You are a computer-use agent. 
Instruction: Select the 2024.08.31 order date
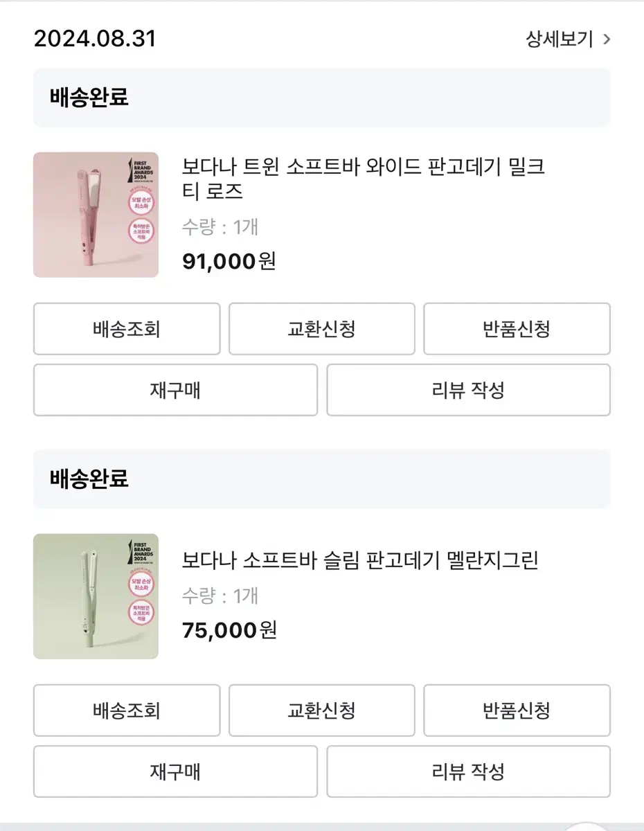click(x=95, y=39)
